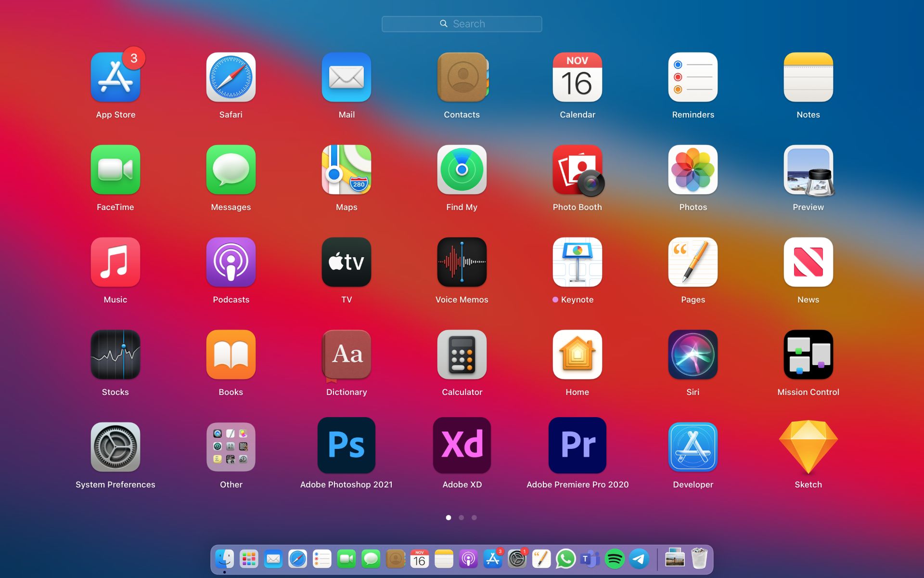924x578 pixels.
Task: Open System Preferences in Launchpad grid
Action: [115, 447]
